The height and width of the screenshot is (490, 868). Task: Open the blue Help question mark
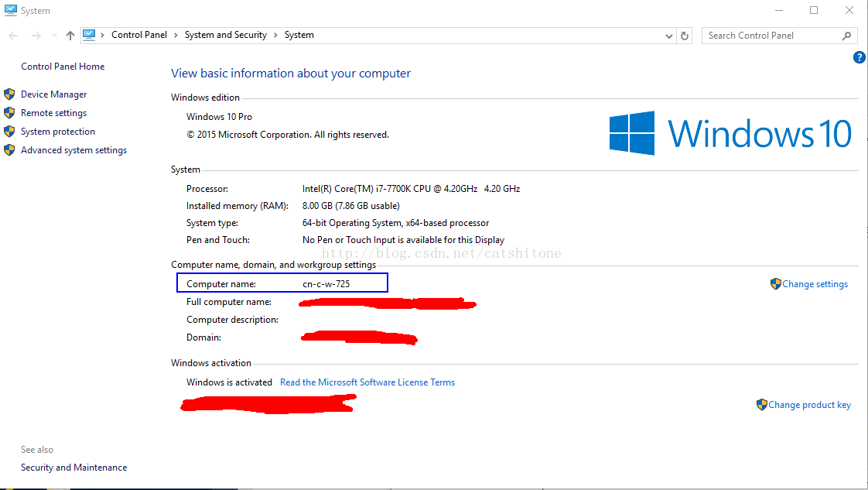[x=859, y=57]
